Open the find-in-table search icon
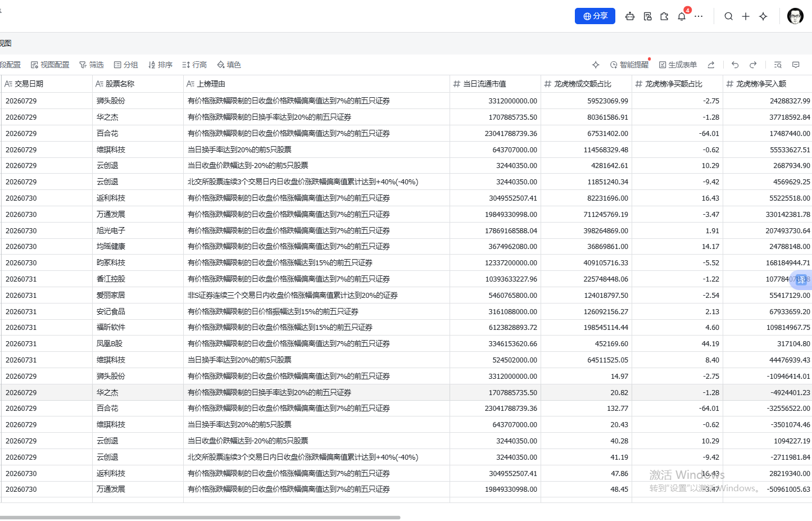The height and width of the screenshot is (521, 812). (778, 65)
